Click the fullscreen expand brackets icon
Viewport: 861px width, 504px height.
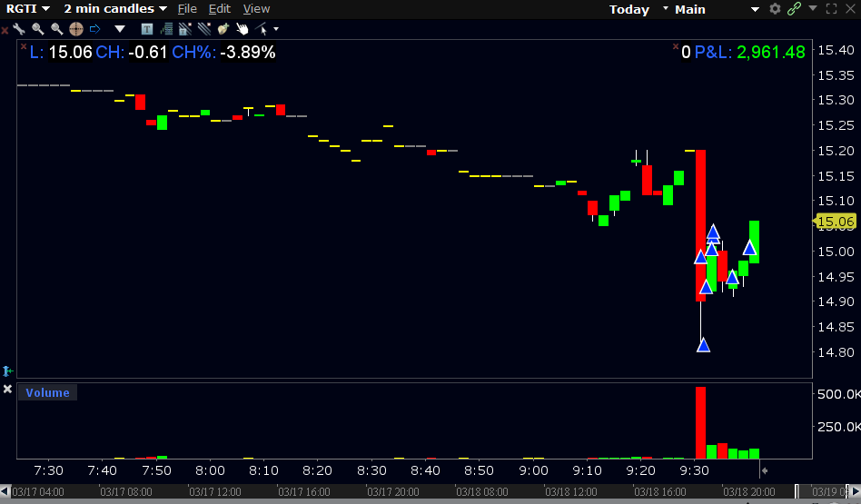(x=831, y=9)
